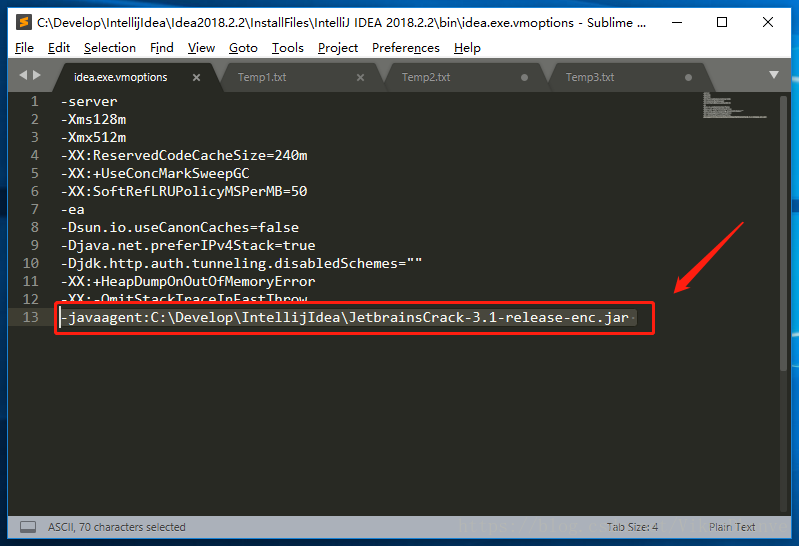Go to previous tab with left arrow
Image resolution: width=799 pixels, height=546 pixels.
point(23,75)
